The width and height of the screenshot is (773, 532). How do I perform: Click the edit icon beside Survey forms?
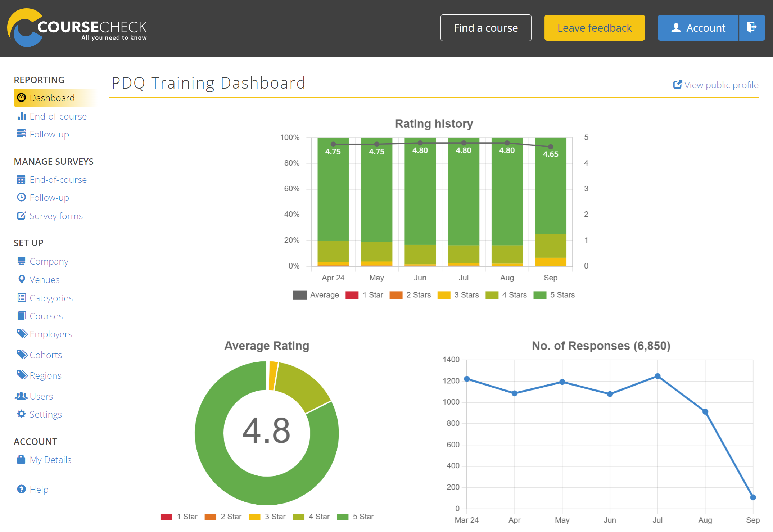(22, 216)
